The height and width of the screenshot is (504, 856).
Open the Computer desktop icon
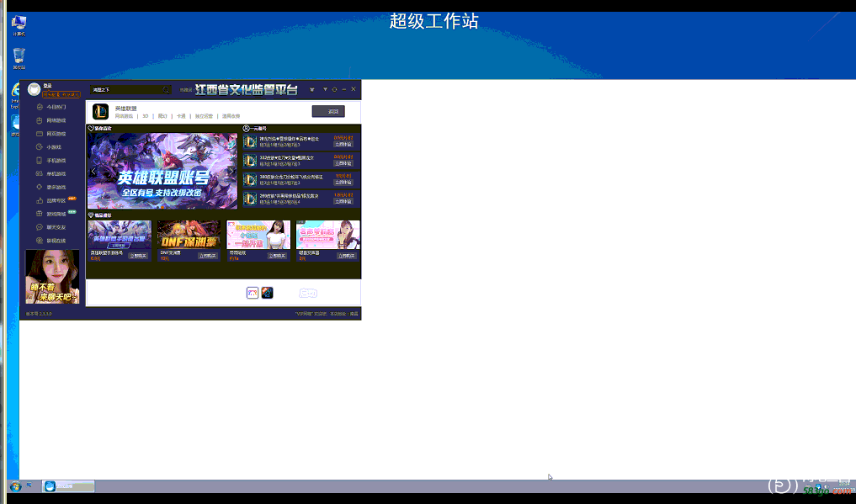(x=19, y=25)
